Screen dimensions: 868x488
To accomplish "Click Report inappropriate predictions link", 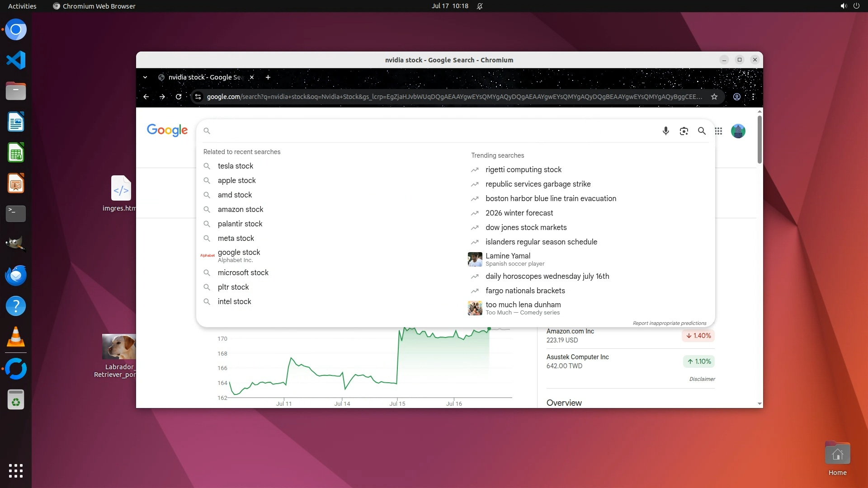I will (669, 323).
